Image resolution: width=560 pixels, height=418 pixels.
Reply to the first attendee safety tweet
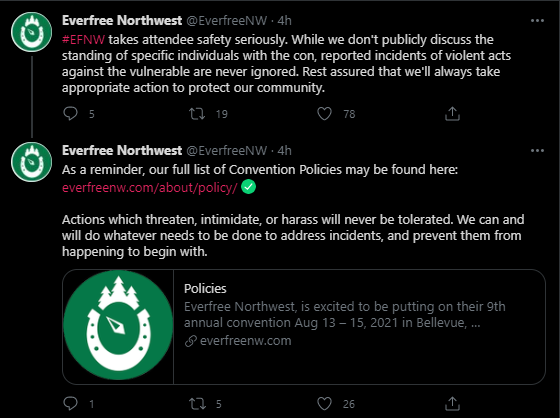tap(70, 114)
